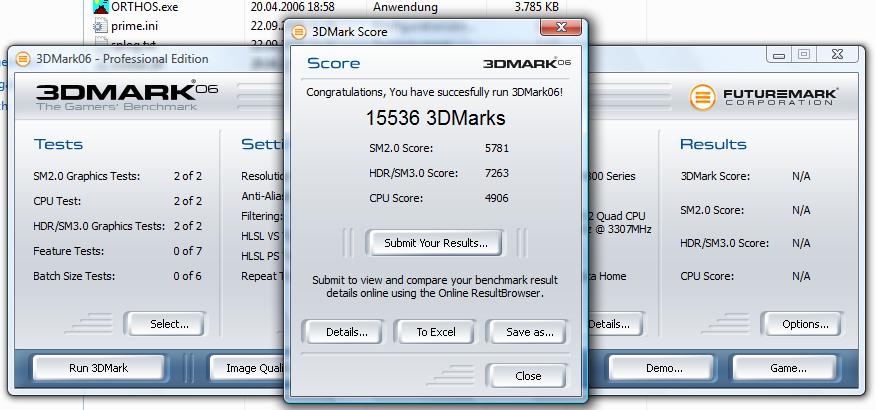Click the SM2.0 Graphics Tests label
The image size is (876, 410).
[87, 177]
